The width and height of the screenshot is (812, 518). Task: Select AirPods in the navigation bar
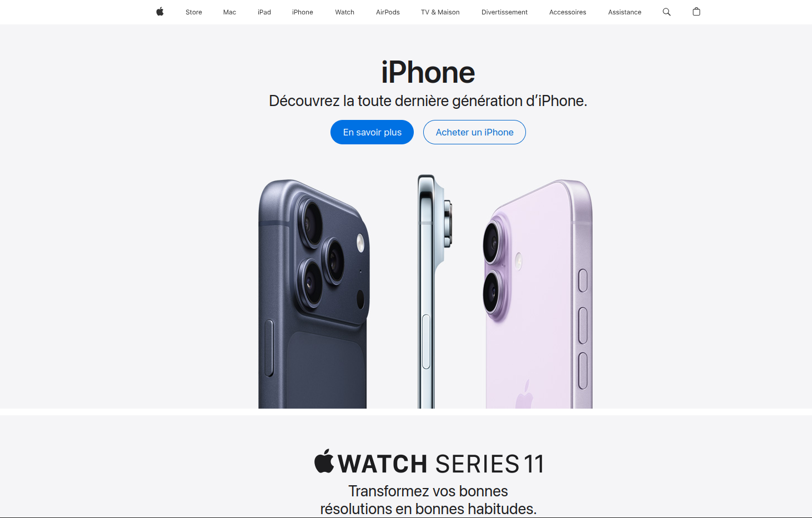(x=388, y=12)
